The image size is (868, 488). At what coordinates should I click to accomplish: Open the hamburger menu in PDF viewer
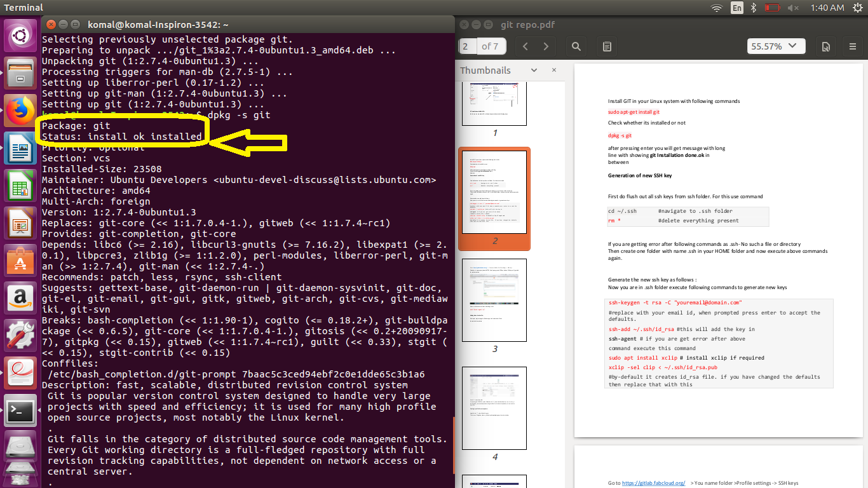click(x=853, y=46)
